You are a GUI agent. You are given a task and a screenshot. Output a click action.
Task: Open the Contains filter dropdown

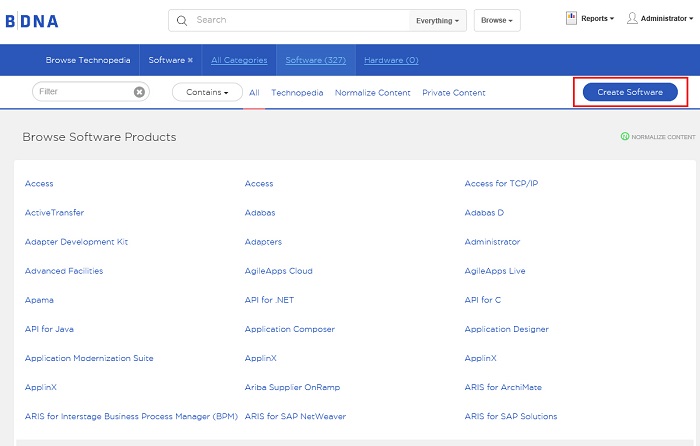pos(207,92)
